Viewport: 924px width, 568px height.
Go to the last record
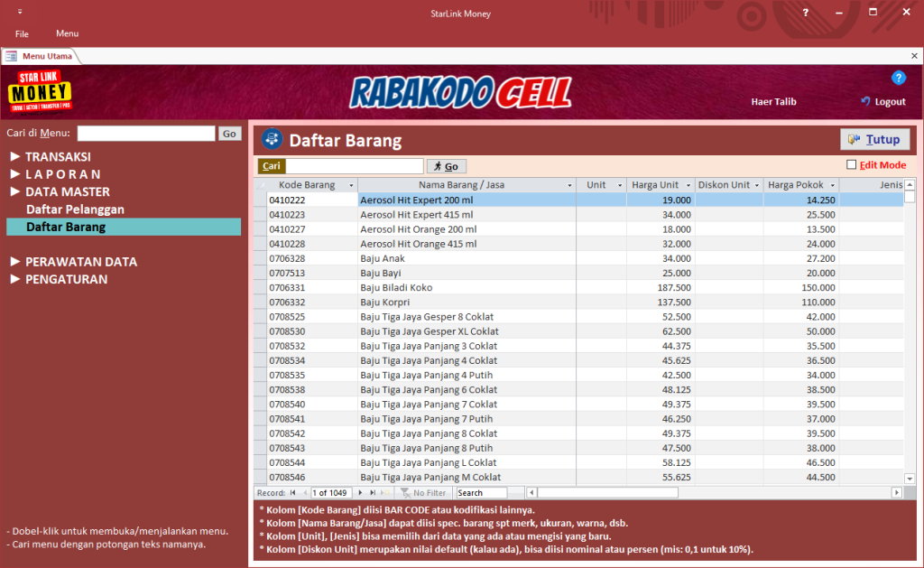click(x=373, y=492)
